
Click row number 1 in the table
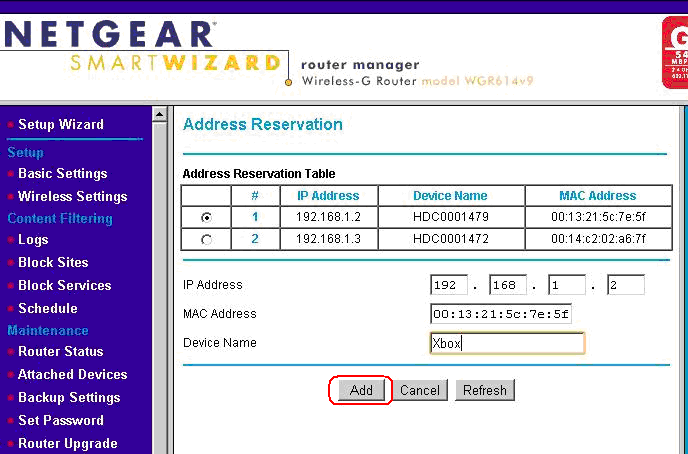coord(255,217)
